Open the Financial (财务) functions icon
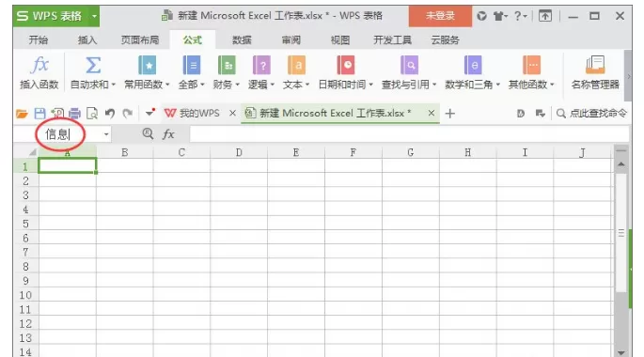 (227, 65)
